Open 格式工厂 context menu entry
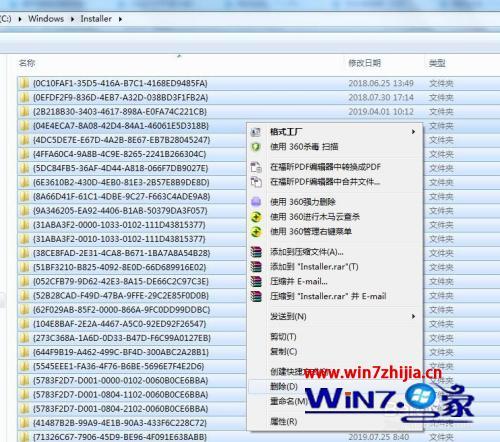 point(335,132)
